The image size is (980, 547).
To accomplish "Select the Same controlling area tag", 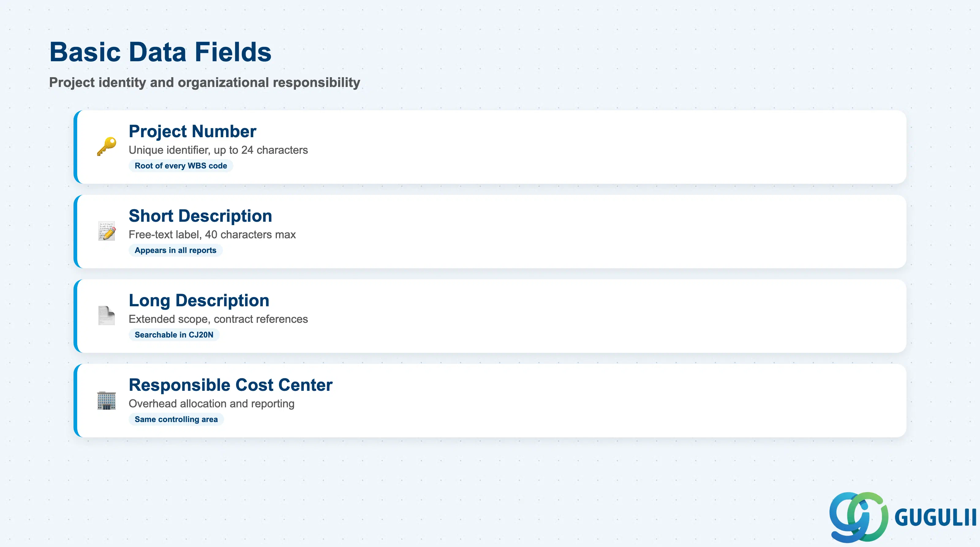I will (176, 419).
